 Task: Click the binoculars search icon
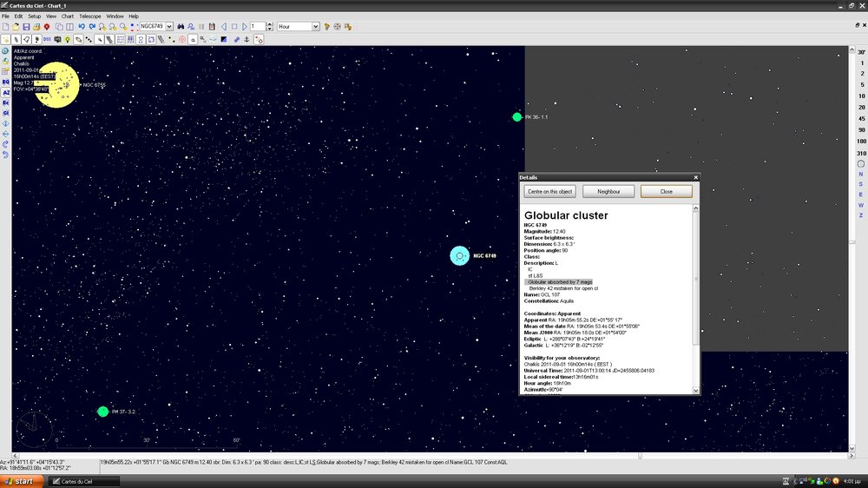(181, 27)
